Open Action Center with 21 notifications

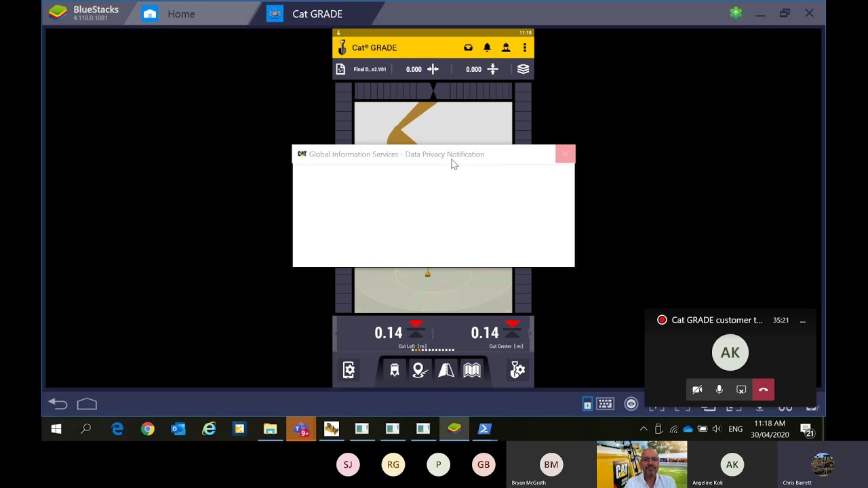coord(807,430)
